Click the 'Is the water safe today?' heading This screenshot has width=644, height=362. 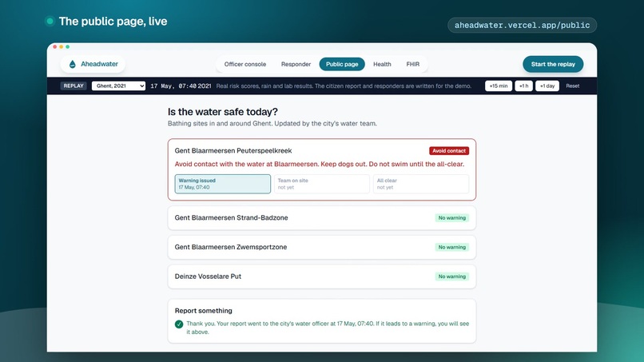[x=223, y=112]
